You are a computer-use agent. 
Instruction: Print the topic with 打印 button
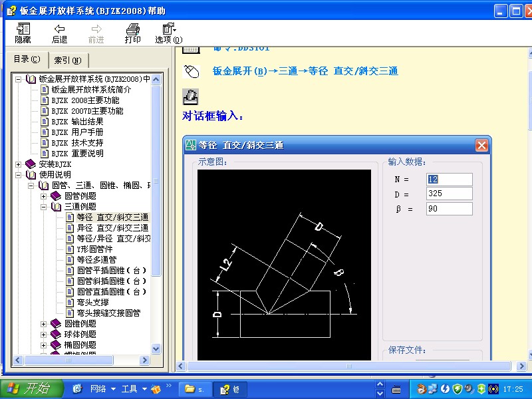(x=132, y=34)
